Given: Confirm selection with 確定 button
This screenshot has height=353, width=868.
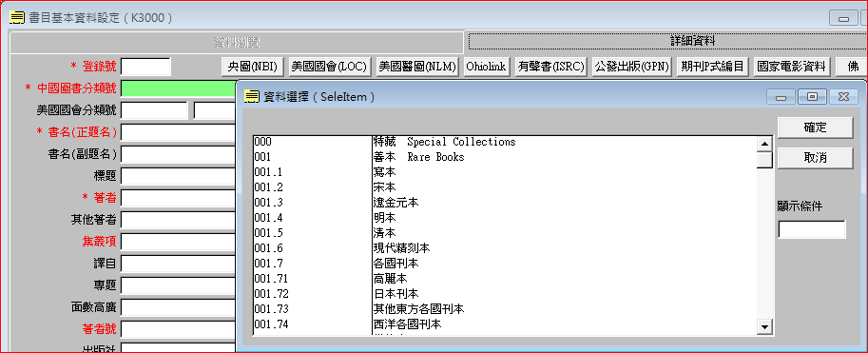Looking at the screenshot, I should pyautogui.click(x=815, y=127).
